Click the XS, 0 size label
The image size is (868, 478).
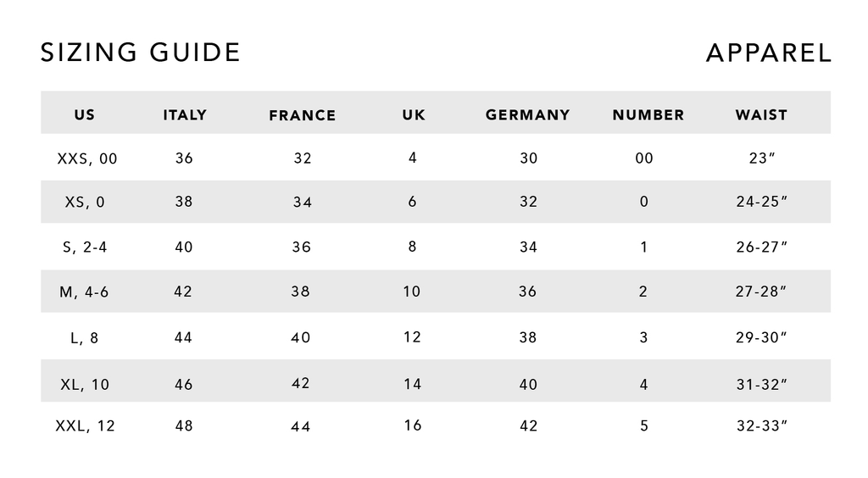click(85, 203)
